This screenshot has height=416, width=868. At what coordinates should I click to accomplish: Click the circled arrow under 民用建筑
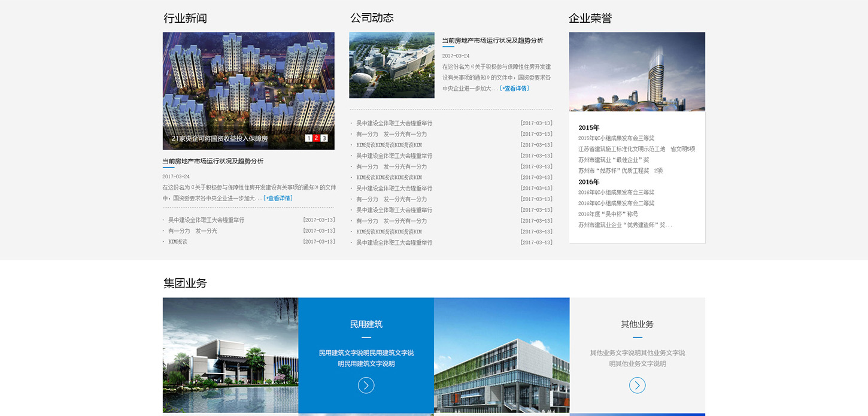366,385
